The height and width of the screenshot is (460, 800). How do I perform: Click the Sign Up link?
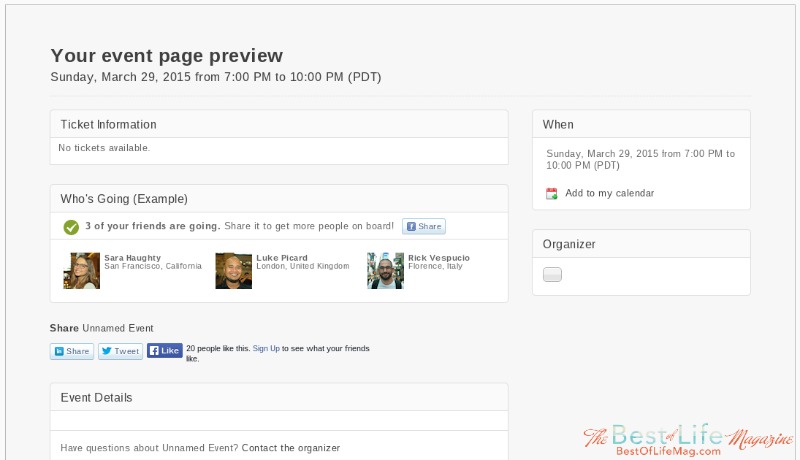tap(266, 348)
